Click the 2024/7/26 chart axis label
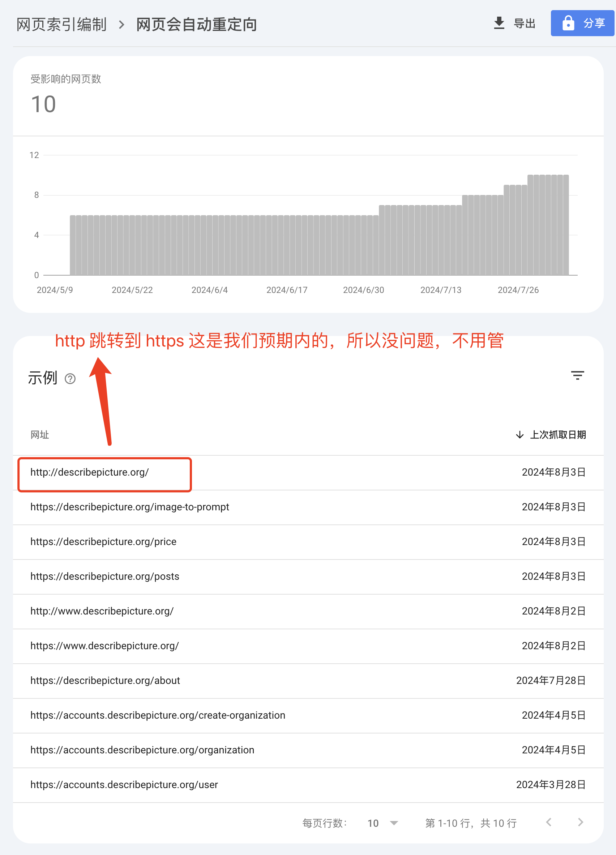The width and height of the screenshot is (616, 855). click(x=518, y=290)
